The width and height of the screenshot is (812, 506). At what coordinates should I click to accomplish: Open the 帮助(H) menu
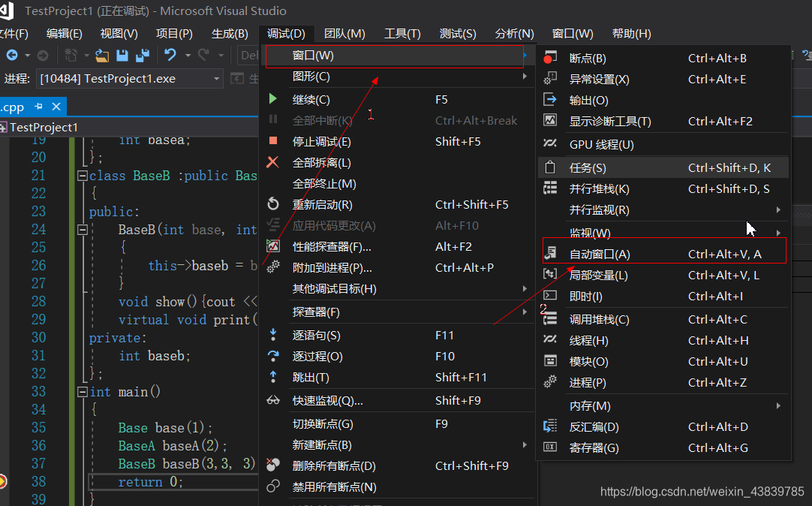click(x=631, y=34)
